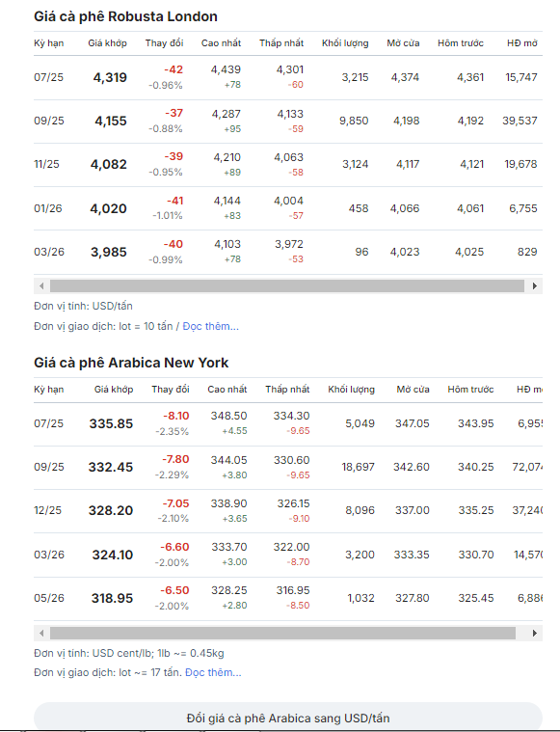Select Robusta 03/26 contract row

[288, 252]
